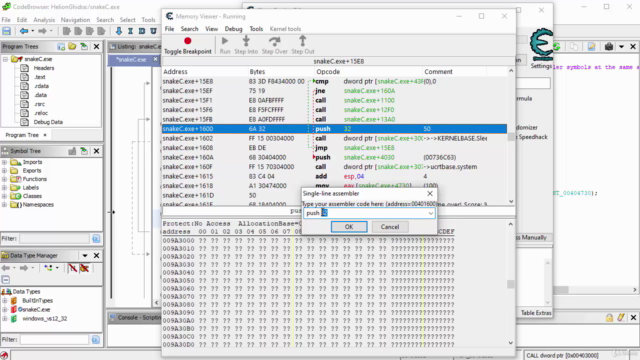Select .text section in Program Trees

click(x=40, y=77)
